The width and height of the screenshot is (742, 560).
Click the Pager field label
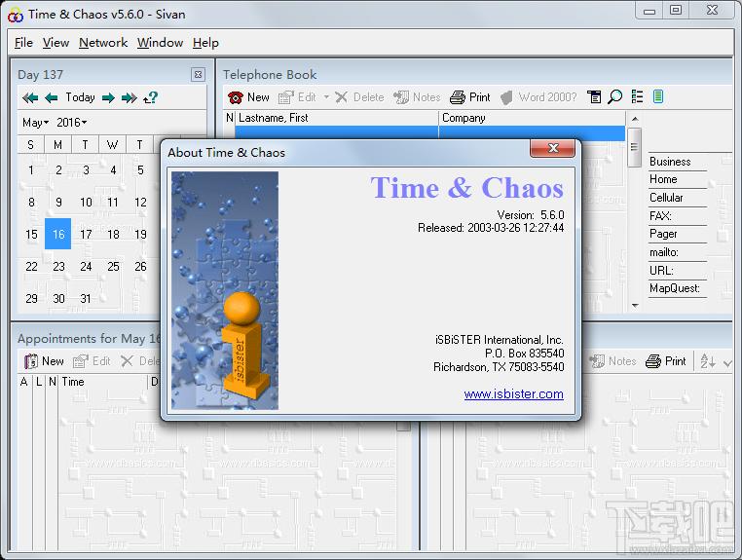[663, 234]
